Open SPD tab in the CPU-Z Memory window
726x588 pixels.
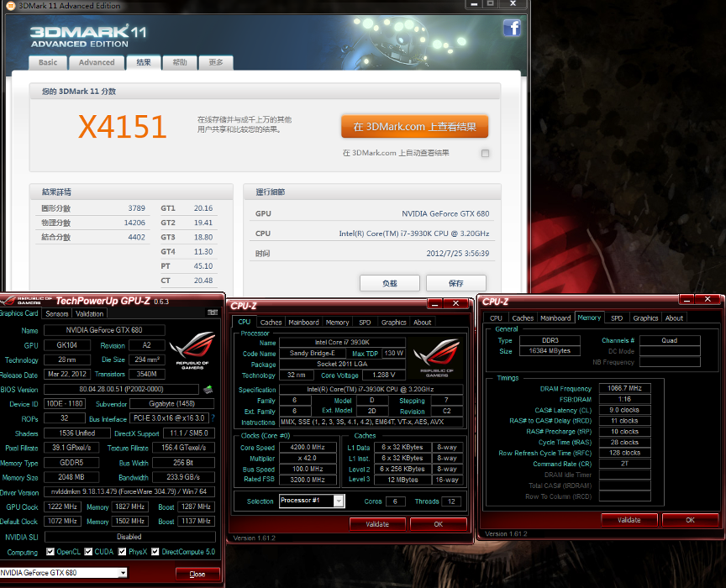(617, 318)
